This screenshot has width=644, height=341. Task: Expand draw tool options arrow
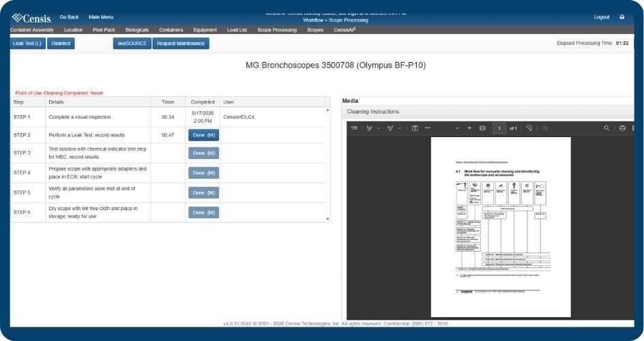click(399, 128)
